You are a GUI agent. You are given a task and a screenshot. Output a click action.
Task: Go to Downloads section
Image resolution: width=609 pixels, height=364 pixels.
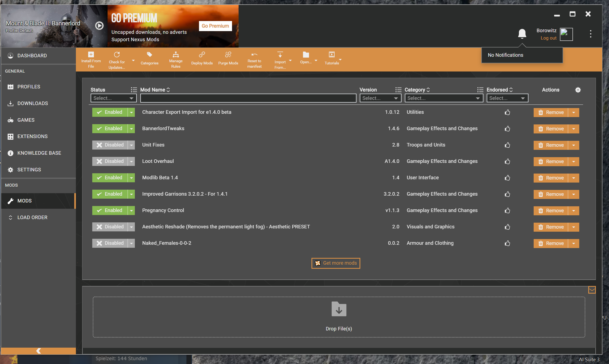(x=38, y=103)
